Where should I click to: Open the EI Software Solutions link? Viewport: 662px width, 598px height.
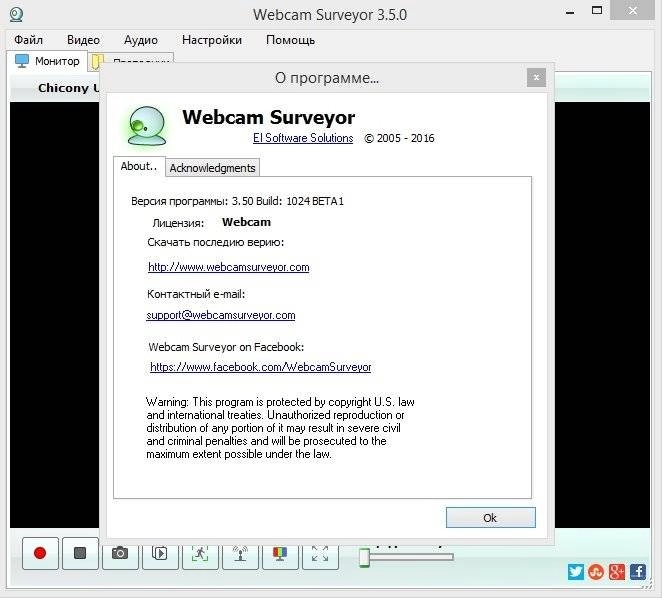[303, 138]
